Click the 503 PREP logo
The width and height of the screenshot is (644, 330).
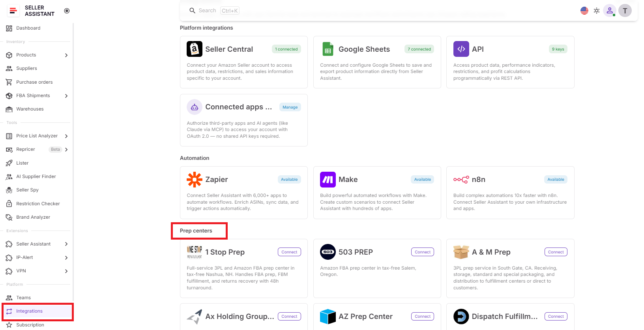(328, 252)
